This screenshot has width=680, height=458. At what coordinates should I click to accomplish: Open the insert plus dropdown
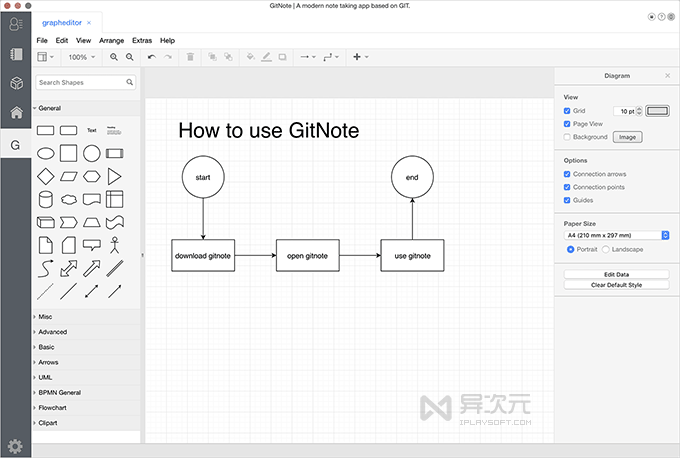coord(360,57)
